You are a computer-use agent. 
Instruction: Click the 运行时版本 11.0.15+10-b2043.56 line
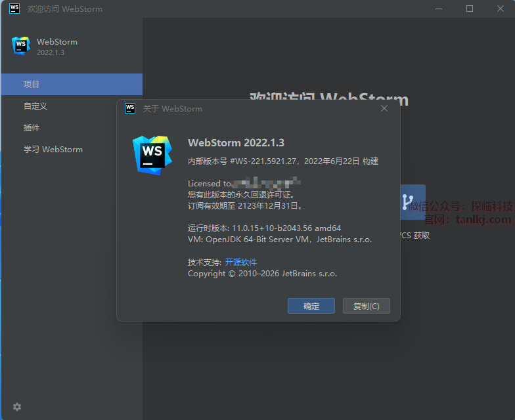pyautogui.click(x=264, y=228)
